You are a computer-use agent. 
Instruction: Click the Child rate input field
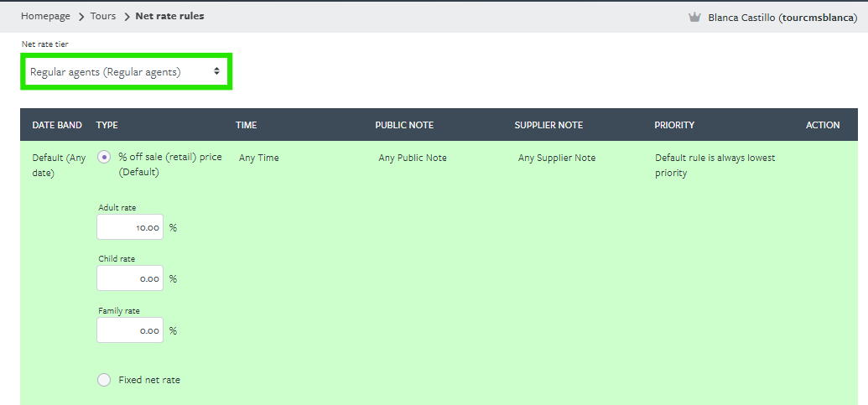tap(130, 278)
